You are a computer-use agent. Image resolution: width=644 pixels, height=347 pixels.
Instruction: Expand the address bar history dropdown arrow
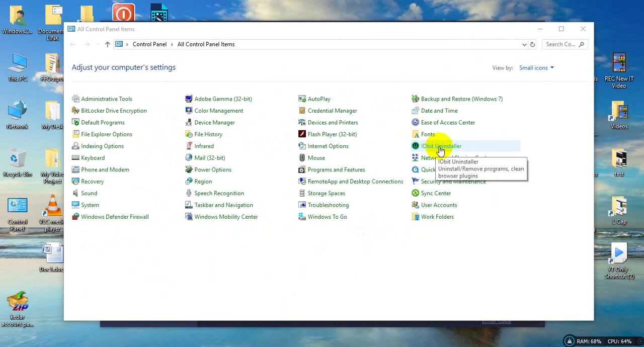(524, 44)
